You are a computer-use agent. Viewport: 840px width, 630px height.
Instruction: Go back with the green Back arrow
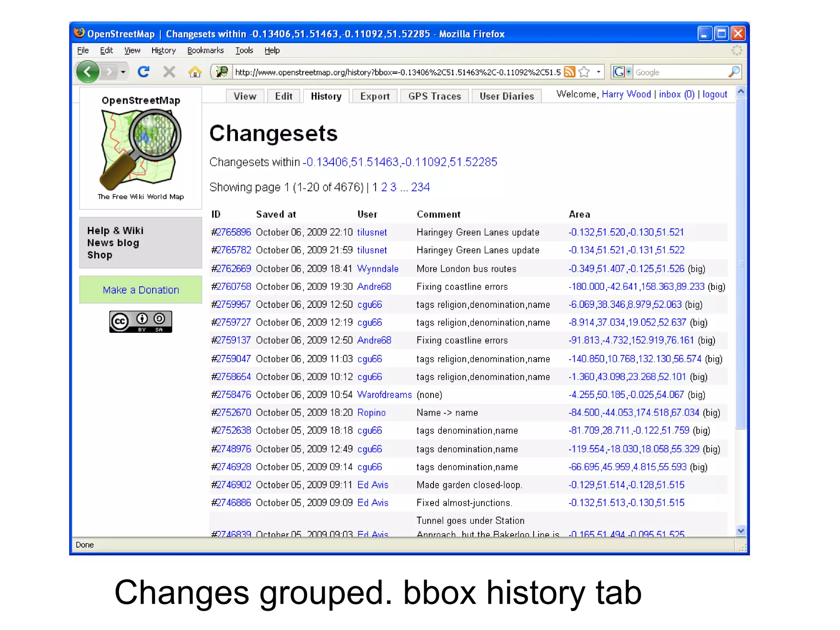pos(87,72)
